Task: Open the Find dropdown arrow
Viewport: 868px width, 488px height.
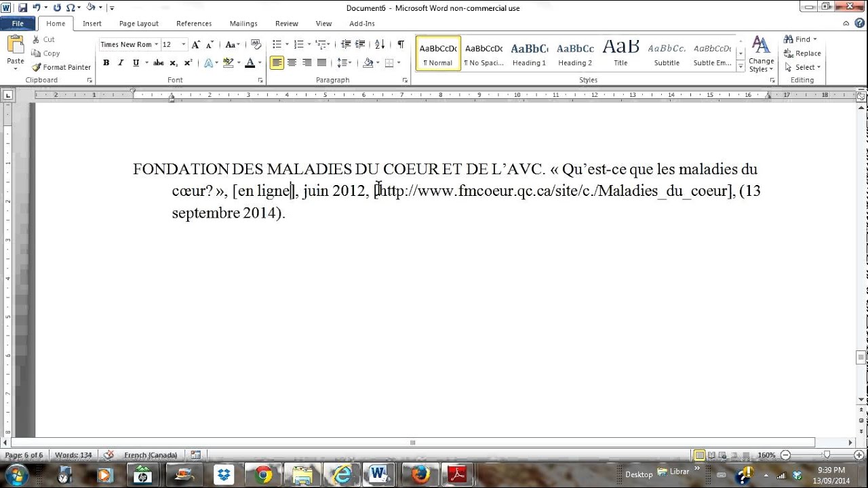Action: pos(814,39)
